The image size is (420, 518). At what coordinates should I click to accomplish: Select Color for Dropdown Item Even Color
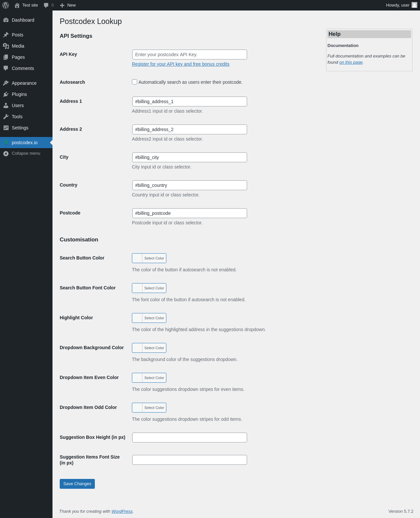(x=149, y=378)
